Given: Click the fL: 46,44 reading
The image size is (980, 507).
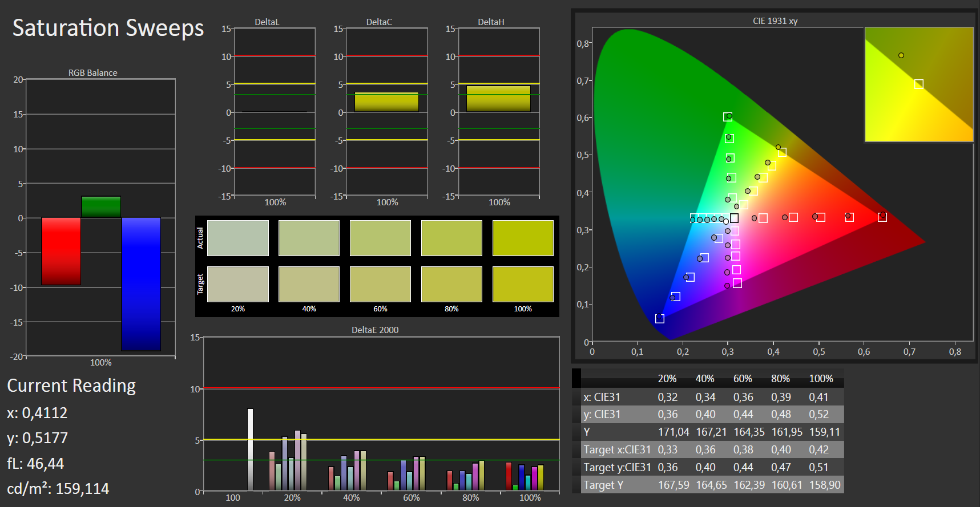Looking at the screenshot, I should coord(35,464).
